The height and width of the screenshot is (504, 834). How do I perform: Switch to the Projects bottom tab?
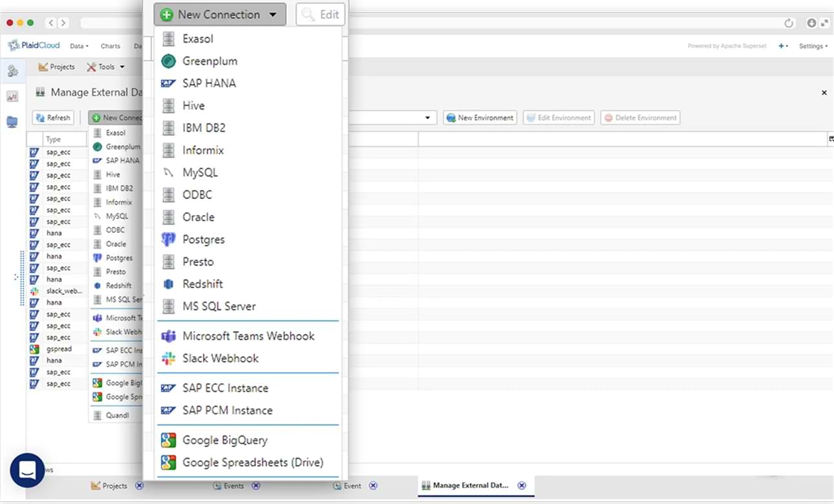click(x=109, y=486)
